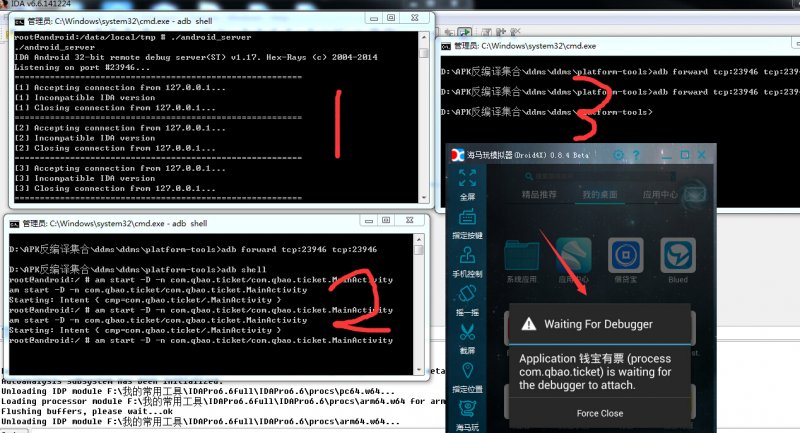Open the mail envelope icon in emulator
The image size is (800, 433).
(694, 194)
